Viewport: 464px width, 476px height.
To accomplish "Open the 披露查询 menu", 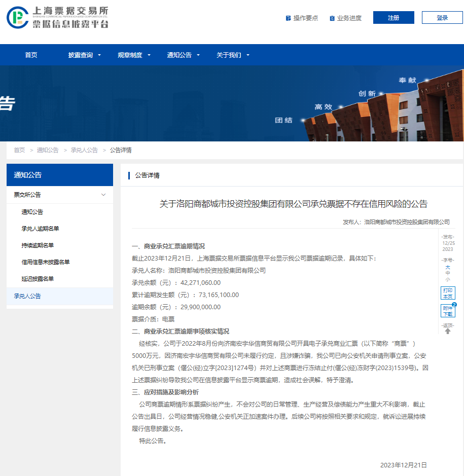I will tap(81, 55).
